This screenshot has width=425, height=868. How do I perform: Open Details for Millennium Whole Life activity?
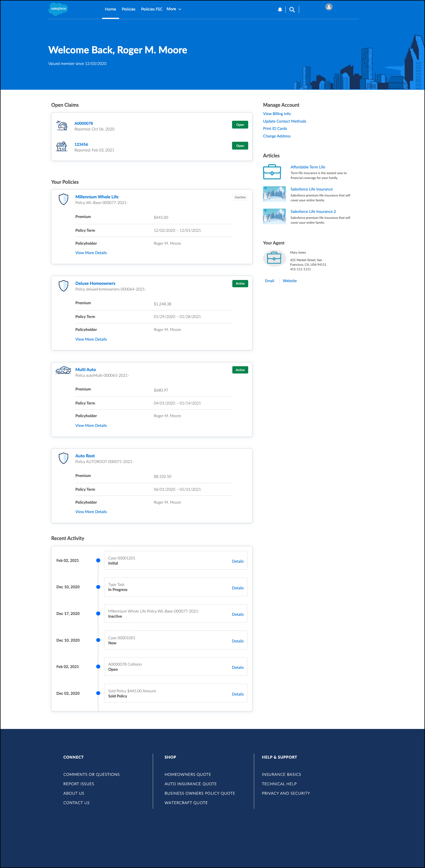point(238,615)
